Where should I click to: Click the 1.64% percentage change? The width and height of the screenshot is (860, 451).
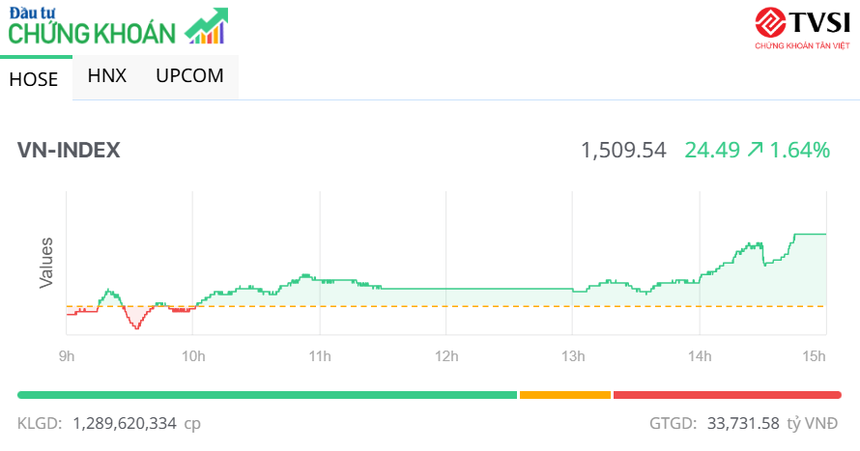point(800,150)
